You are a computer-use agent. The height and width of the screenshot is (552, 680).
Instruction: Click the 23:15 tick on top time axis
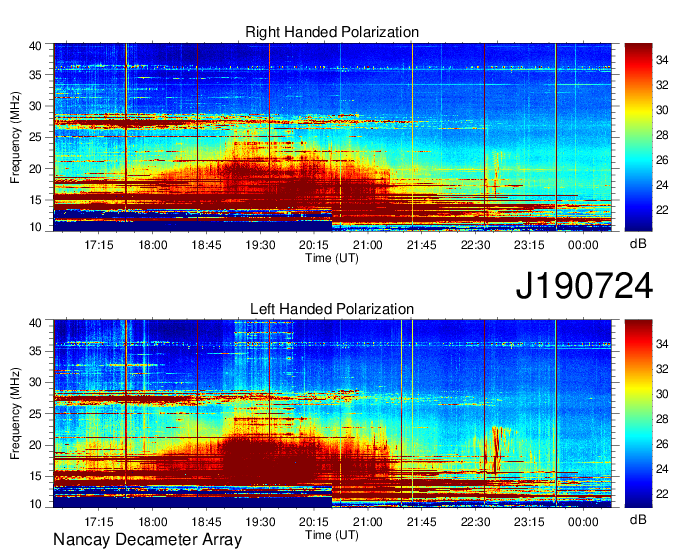coord(529,245)
